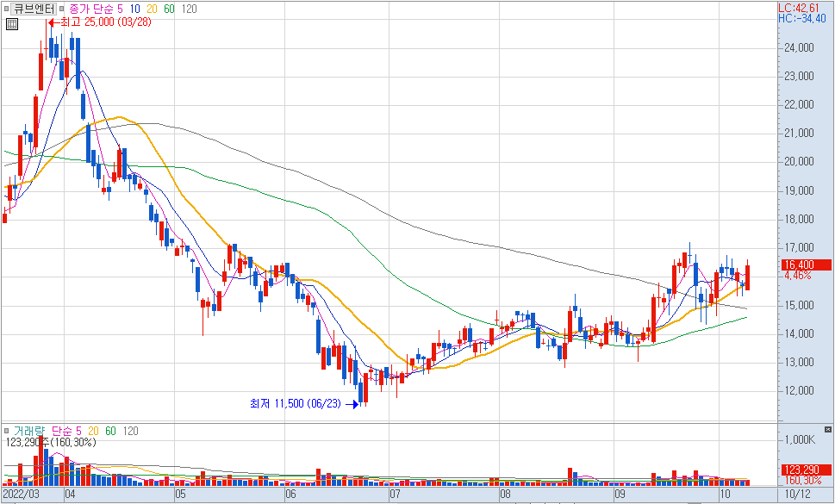Click the LC:42.61 indicator text

tap(798, 8)
